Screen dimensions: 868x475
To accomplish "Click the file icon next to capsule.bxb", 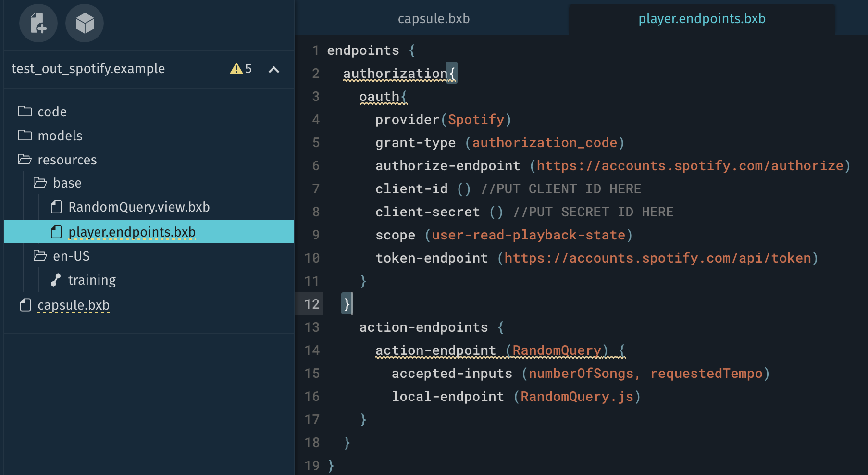I will [25, 304].
